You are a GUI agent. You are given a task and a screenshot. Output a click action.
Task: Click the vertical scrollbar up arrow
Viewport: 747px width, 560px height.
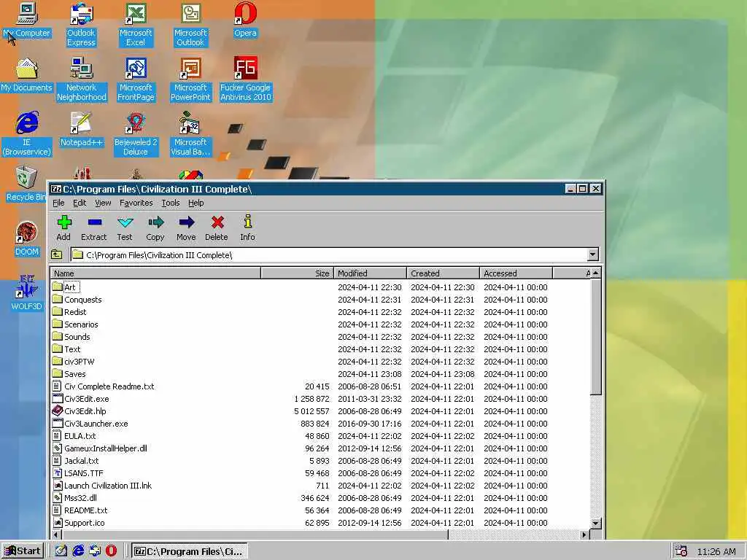click(x=595, y=273)
